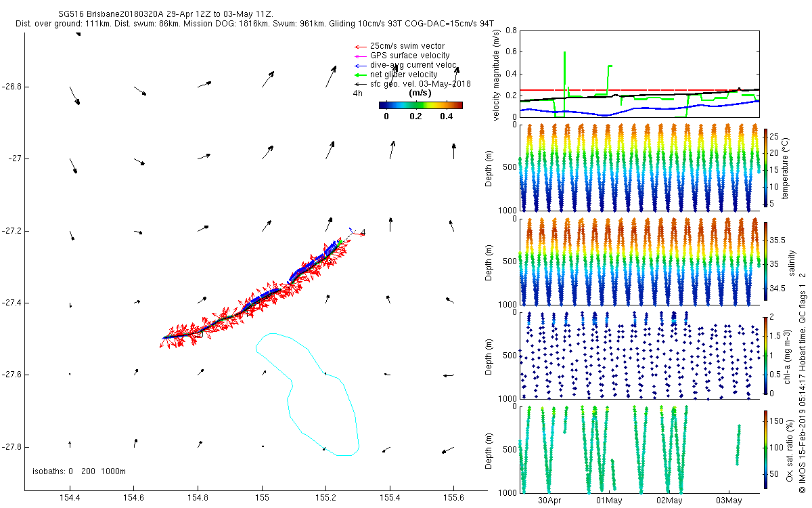Viewport: 812px width, 508px height.
Task: Click the '154.4' longitude tick label
Action: [70, 498]
